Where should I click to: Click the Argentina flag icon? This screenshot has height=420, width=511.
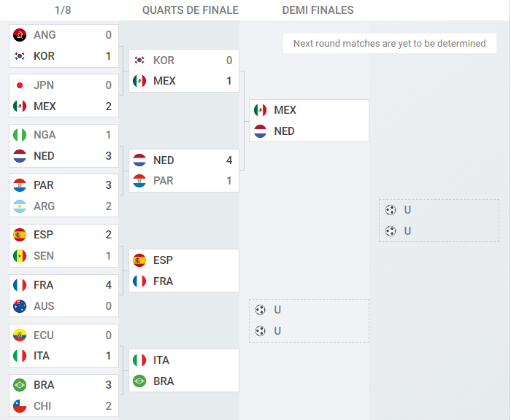pos(20,206)
